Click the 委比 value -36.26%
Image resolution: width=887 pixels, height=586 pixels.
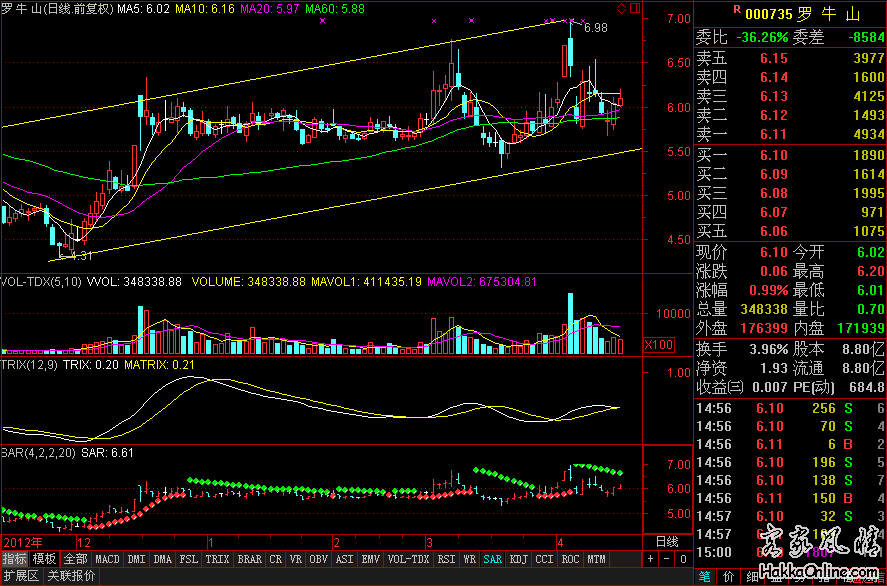click(x=762, y=38)
